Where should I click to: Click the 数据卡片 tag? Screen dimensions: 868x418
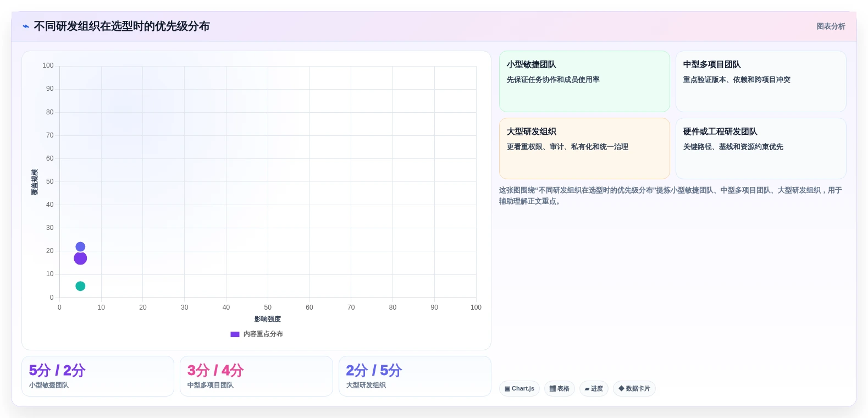tap(634, 389)
